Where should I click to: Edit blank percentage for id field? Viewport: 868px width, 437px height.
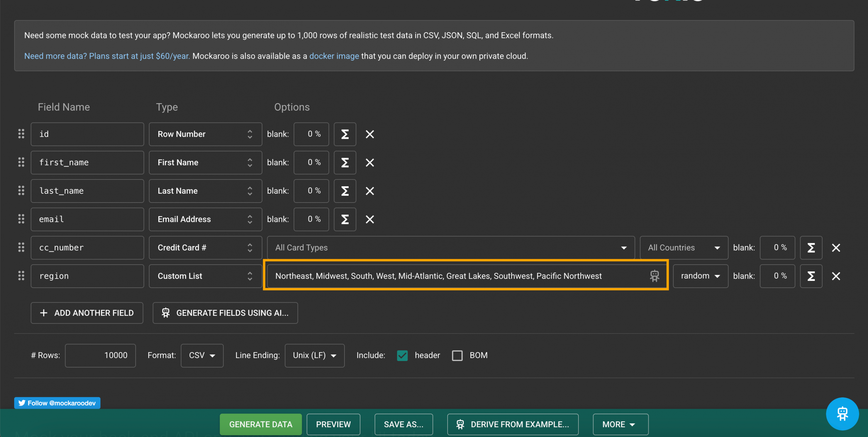coord(311,134)
